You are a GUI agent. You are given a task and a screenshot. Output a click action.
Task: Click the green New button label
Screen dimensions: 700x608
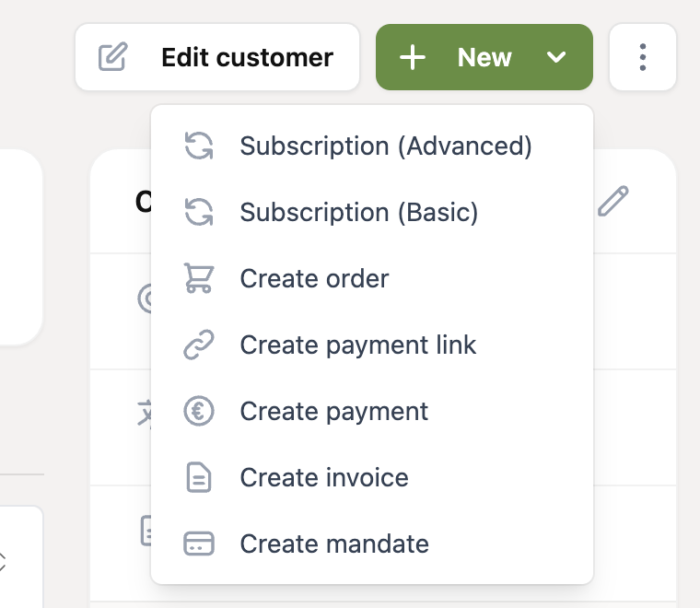[x=484, y=58]
